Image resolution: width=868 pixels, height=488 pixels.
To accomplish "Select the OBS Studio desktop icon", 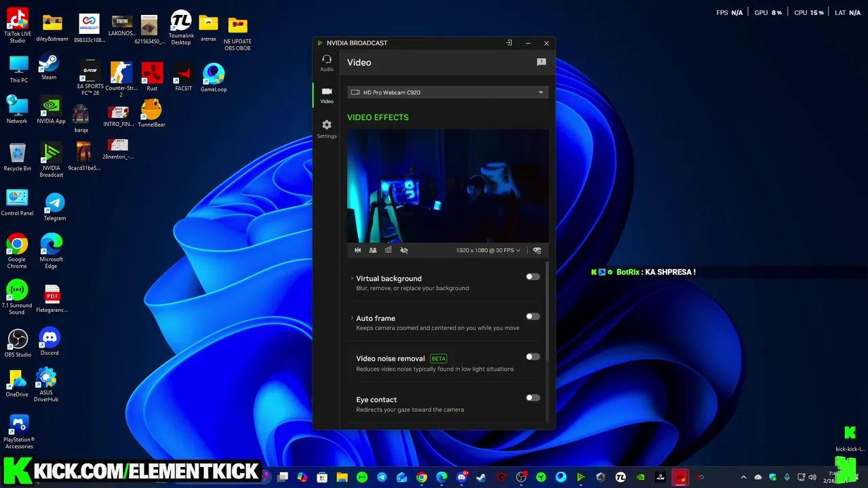I will [x=18, y=344].
